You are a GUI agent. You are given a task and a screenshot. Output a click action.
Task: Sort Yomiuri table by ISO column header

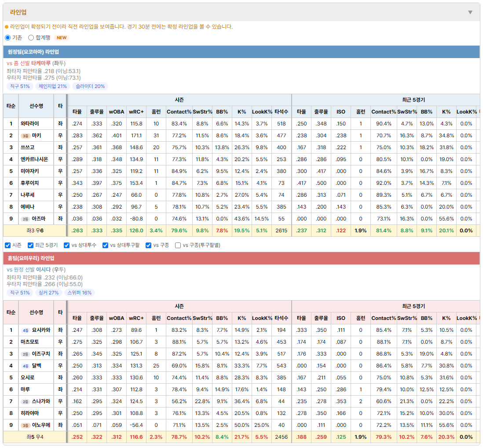coord(340,318)
